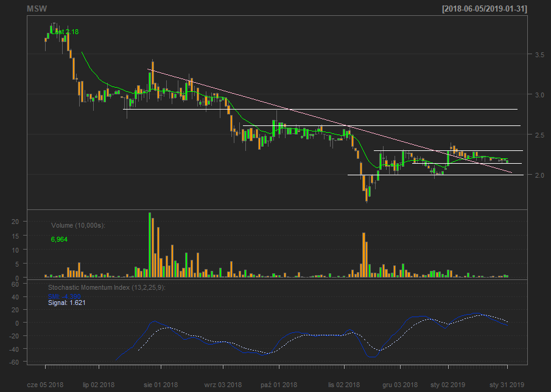The image size is (551, 392).
Task: Click the tallest green volume bar in early August
Action: pyautogui.click(x=150, y=245)
